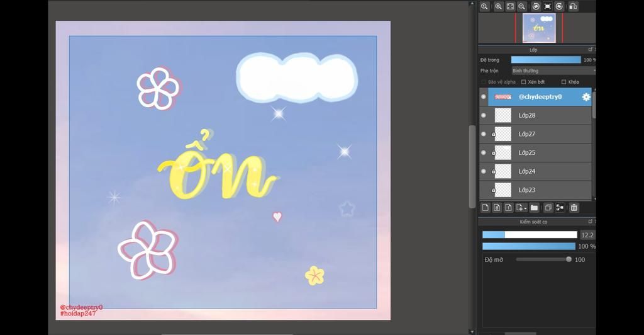Open the add special layer dropdown

coord(521,208)
